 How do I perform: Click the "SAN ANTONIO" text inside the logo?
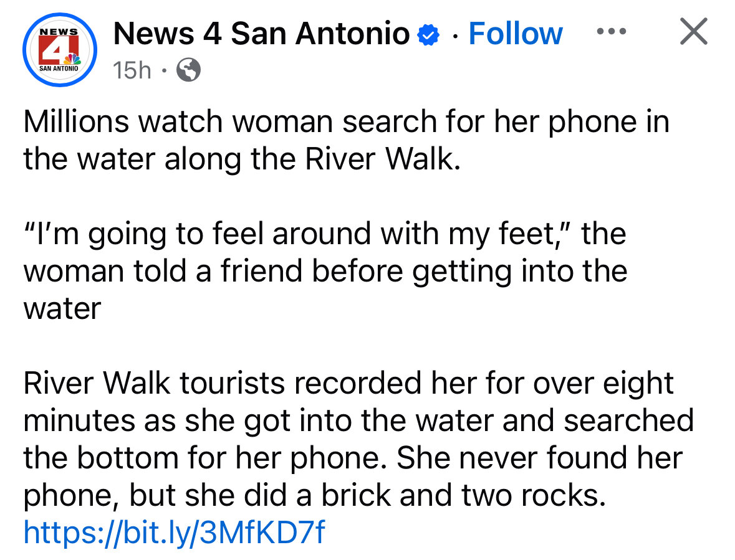(59, 70)
